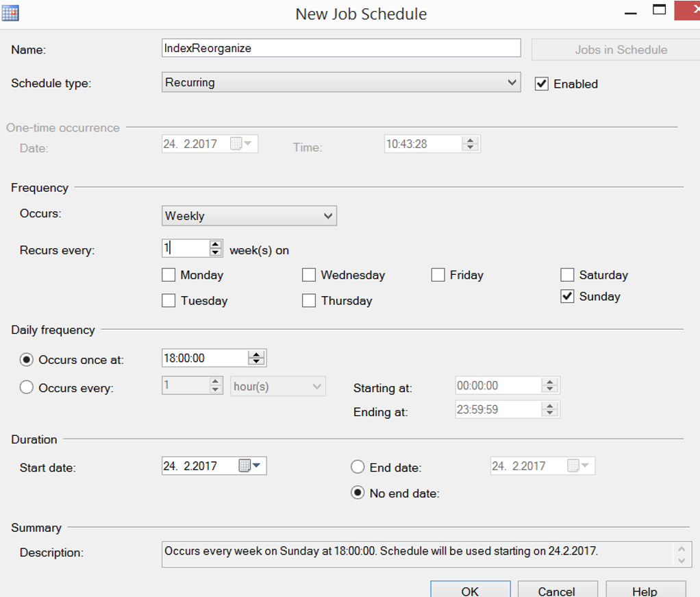Toggle the Enabled checkbox
700x597 pixels.
tap(542, 84)
